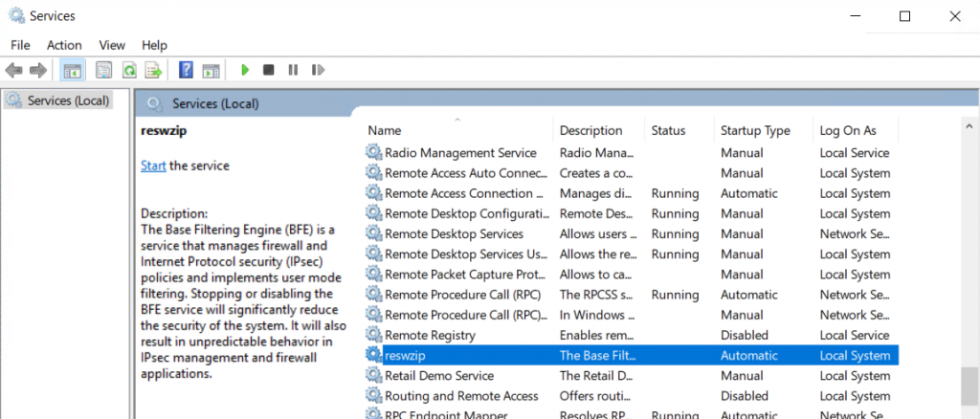Click the Automatic startup type of reswzip
980x419 pixels.
tap(748, 355)
